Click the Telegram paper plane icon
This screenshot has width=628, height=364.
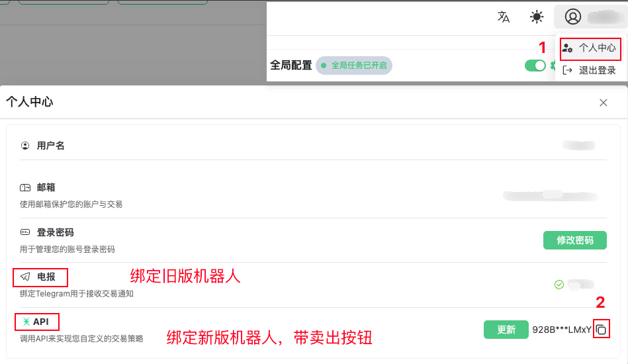pos(25,277)
